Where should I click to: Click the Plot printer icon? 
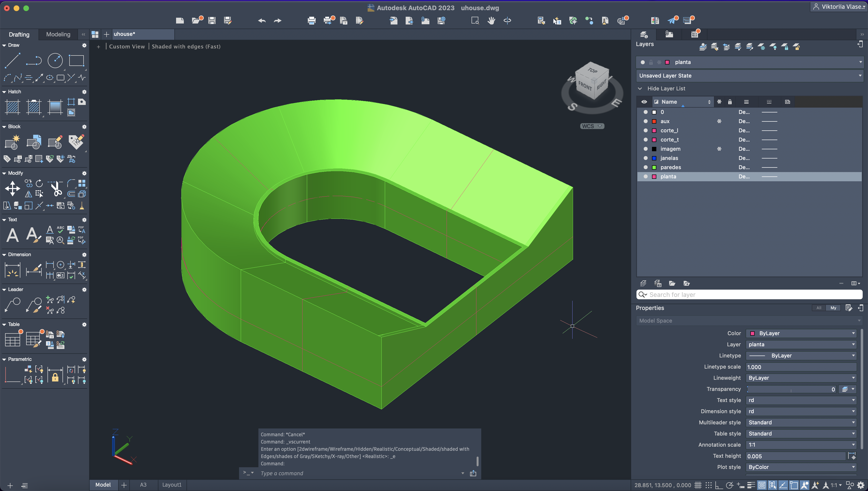click(311, 21)
